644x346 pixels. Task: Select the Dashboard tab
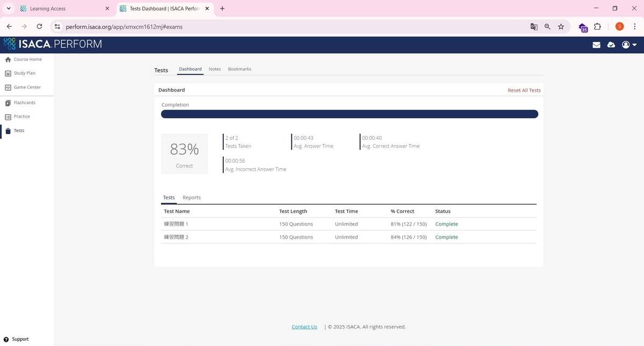(x=191, y=69)
